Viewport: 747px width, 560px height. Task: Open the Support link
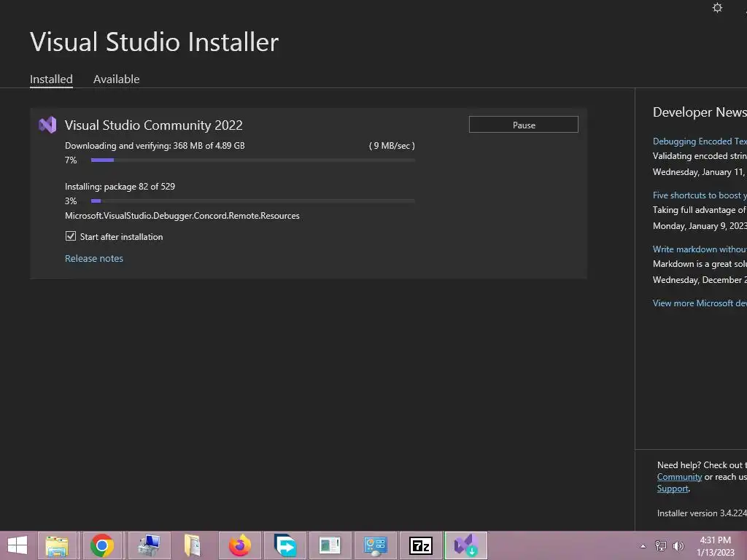673,489
